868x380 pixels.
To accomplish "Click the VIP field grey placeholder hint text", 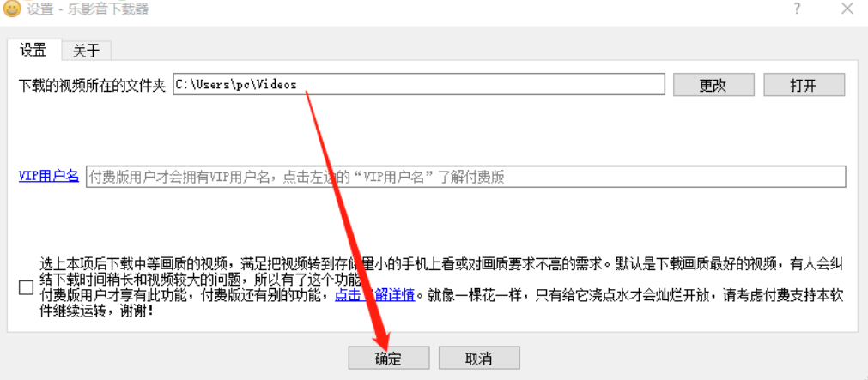I will 296,177.
